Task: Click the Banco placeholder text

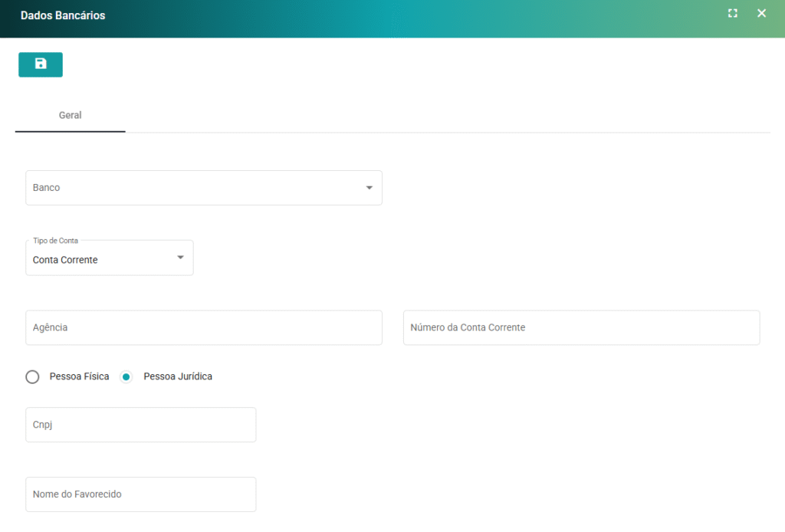Action: (x=47, y=188)
